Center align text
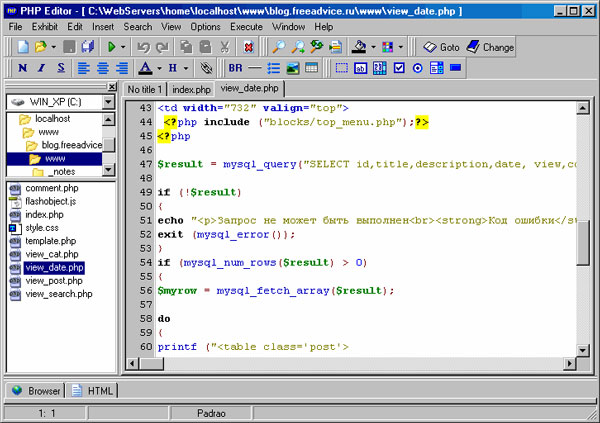600x423 pixels. [x=103, y=68]
